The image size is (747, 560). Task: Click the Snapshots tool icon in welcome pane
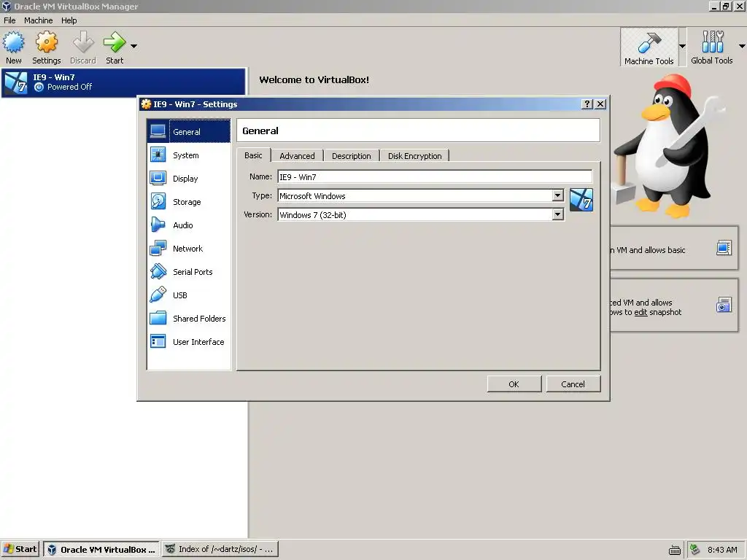coord(724,305)
